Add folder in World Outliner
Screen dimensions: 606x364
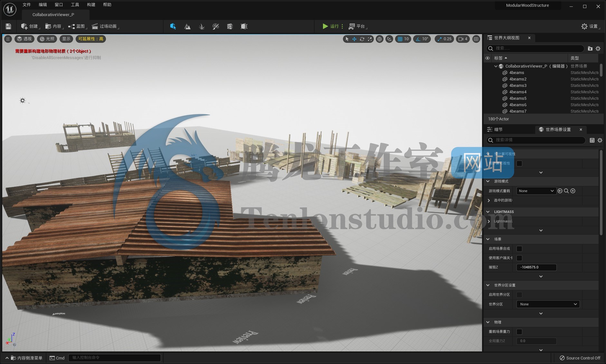(x=590, y=48)
